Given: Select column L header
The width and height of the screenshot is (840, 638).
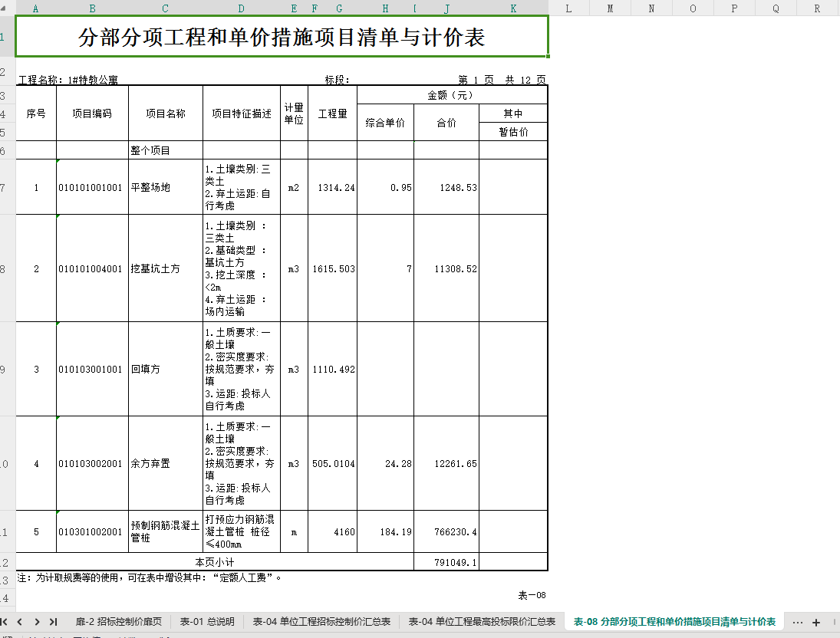Looking at the screenshot, I should (x=569, y=8).
